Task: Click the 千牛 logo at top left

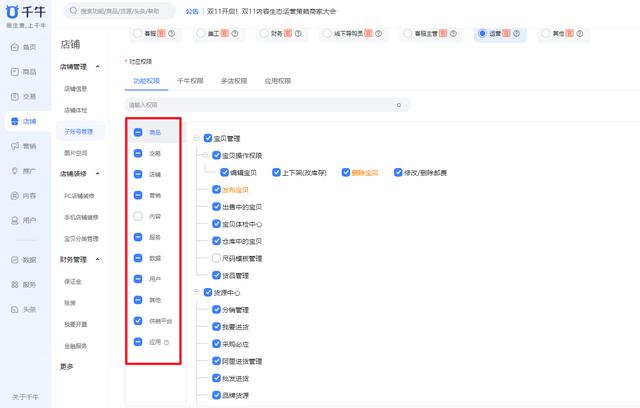Action: [25, 12]
